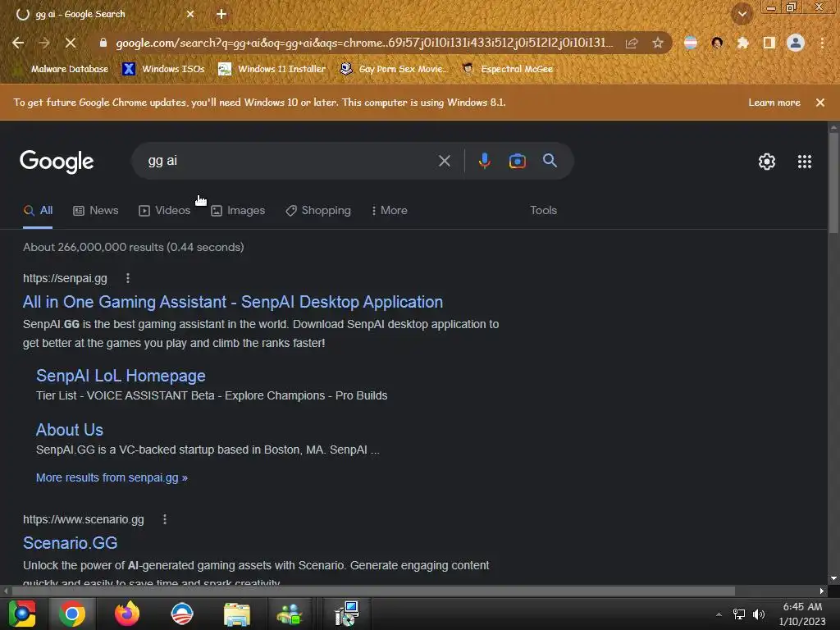The image size is (840, 630).
Task: Click the vertical page scrollbar
Action: [x=833, y=182]
